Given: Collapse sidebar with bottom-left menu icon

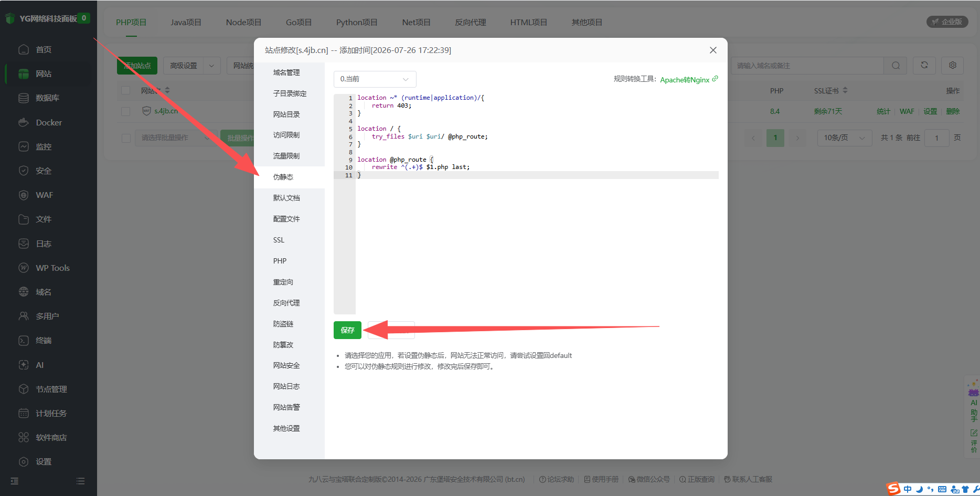Looking at the screenshot, I should 15,481.
